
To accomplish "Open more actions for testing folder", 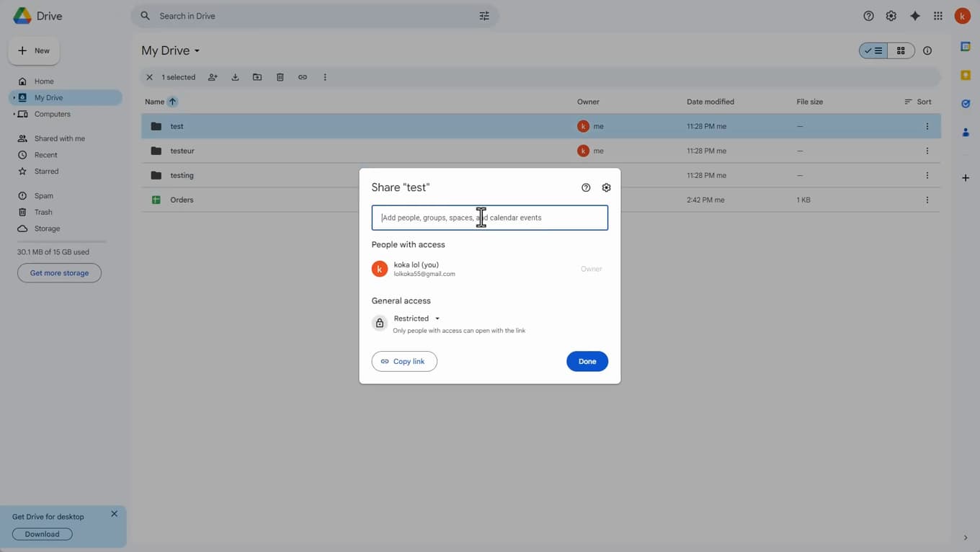I will click(x=927, y=175).
